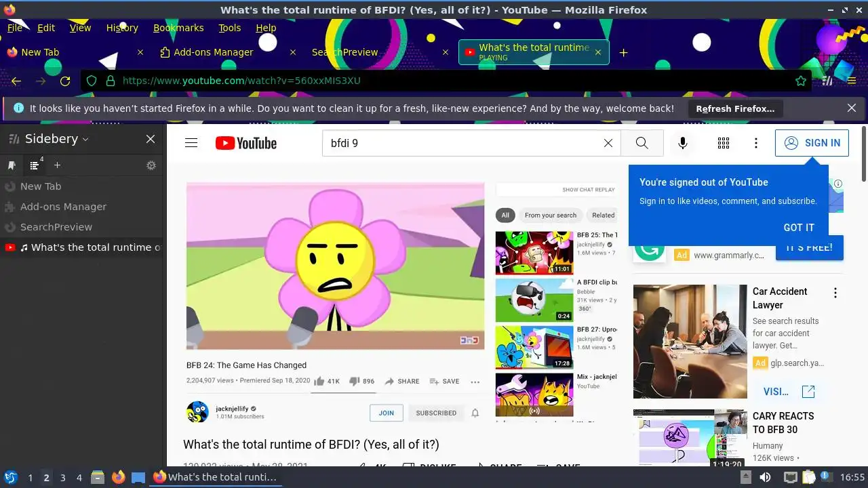The image size is (868, 488).
Task: Click the JOIN channel button
Action: [387, 413]
